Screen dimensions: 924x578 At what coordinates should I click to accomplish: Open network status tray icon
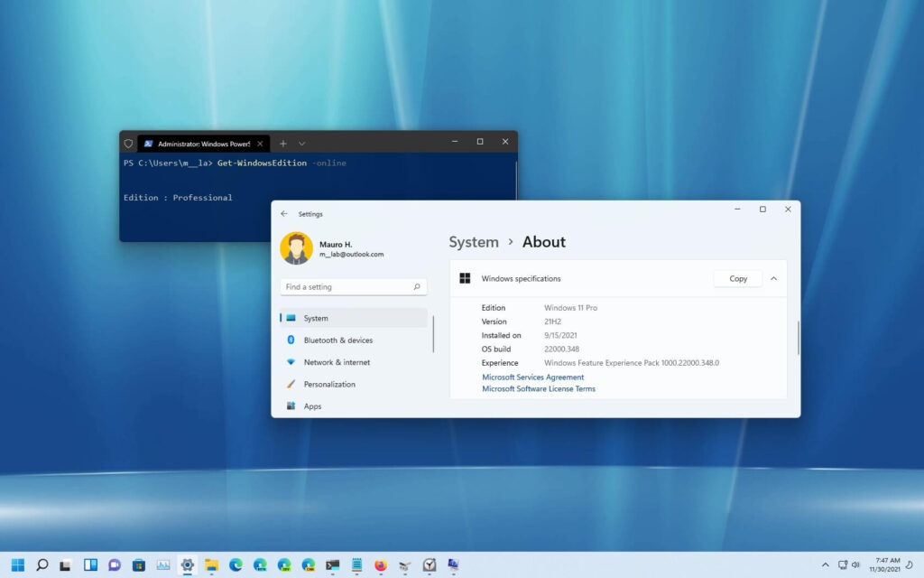[x=843, y=565]
